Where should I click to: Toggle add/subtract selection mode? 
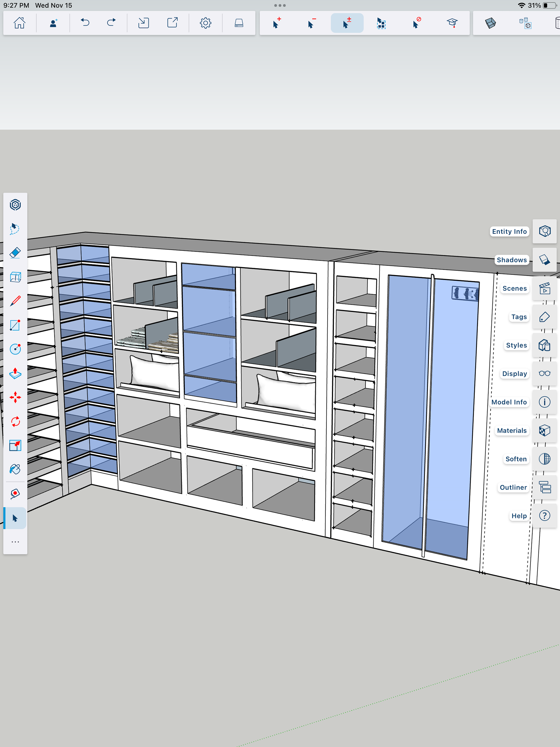pos(347,23)
